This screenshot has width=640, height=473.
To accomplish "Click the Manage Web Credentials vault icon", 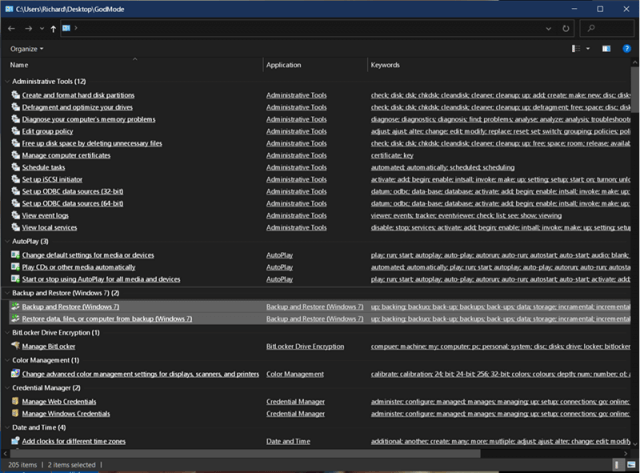I will (16, 402).
